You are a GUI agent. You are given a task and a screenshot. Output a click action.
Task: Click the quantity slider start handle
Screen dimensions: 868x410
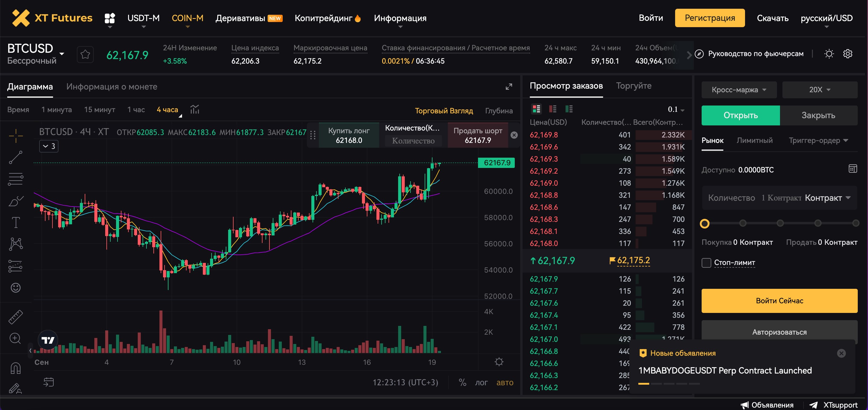[705, 223]
